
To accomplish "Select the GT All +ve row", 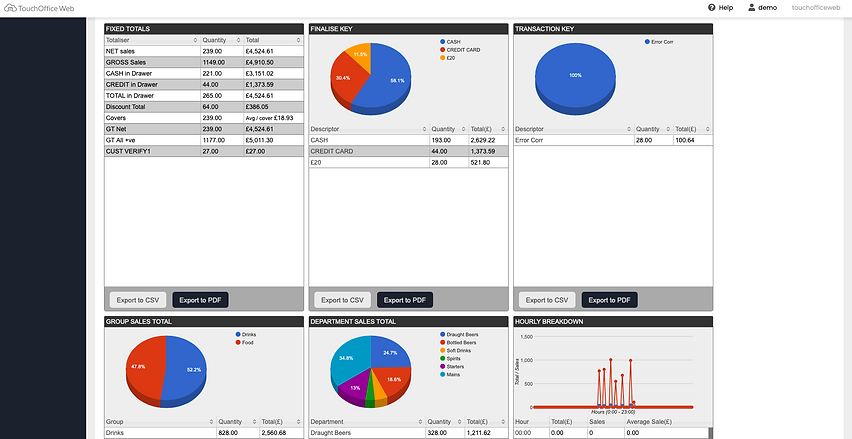I will (204, 140).
